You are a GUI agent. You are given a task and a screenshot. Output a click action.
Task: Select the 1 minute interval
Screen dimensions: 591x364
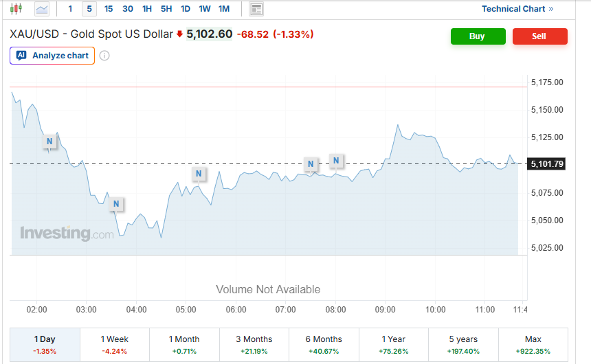click(x=69, y=9)
